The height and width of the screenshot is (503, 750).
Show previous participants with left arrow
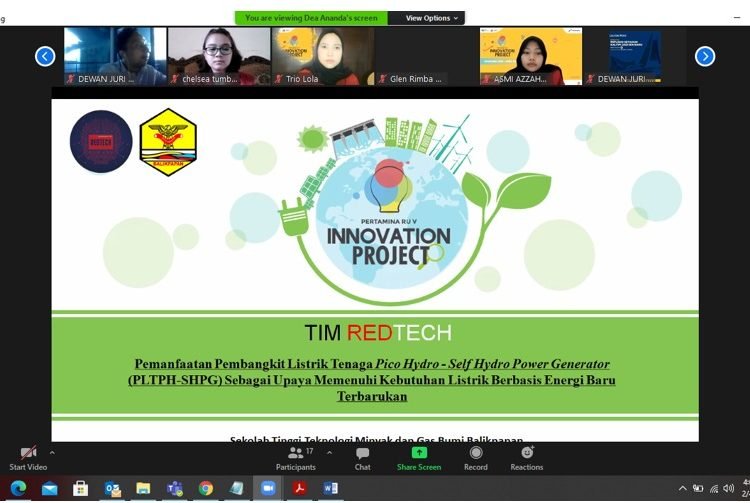pos(45,56)
